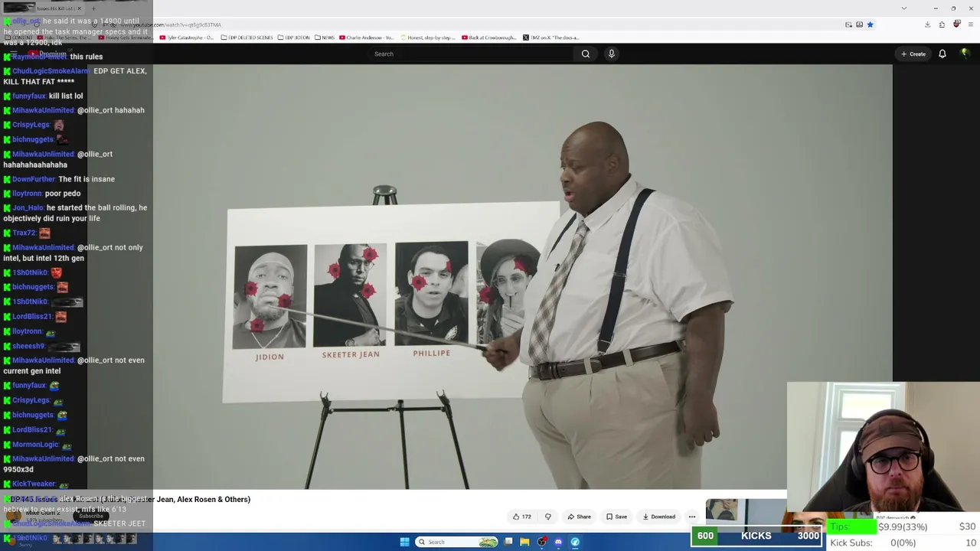This screenshot has height=551, width=980.
Task: Save the video to a playlist
Action: pyautogui.click(x=616, y=517)
